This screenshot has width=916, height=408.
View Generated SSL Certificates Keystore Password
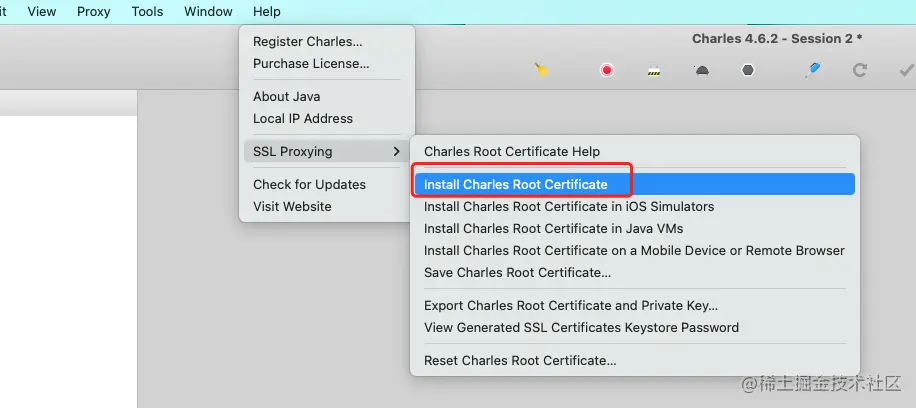(x=635, y=327)
